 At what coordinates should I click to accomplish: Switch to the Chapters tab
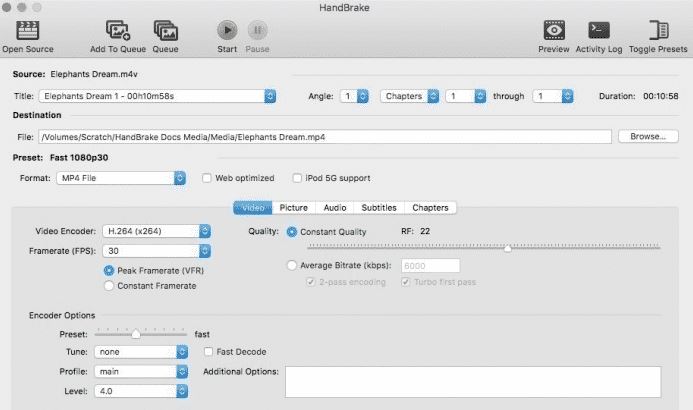coord(430,208)
